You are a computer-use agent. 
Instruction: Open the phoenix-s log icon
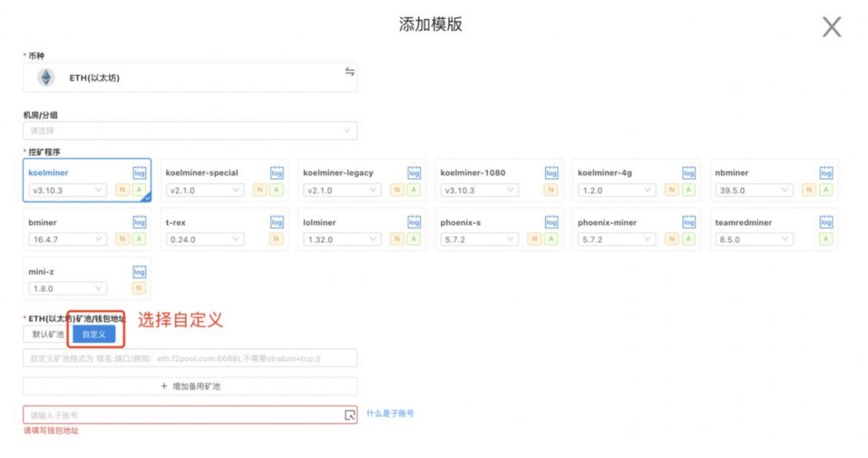(551, 222)
